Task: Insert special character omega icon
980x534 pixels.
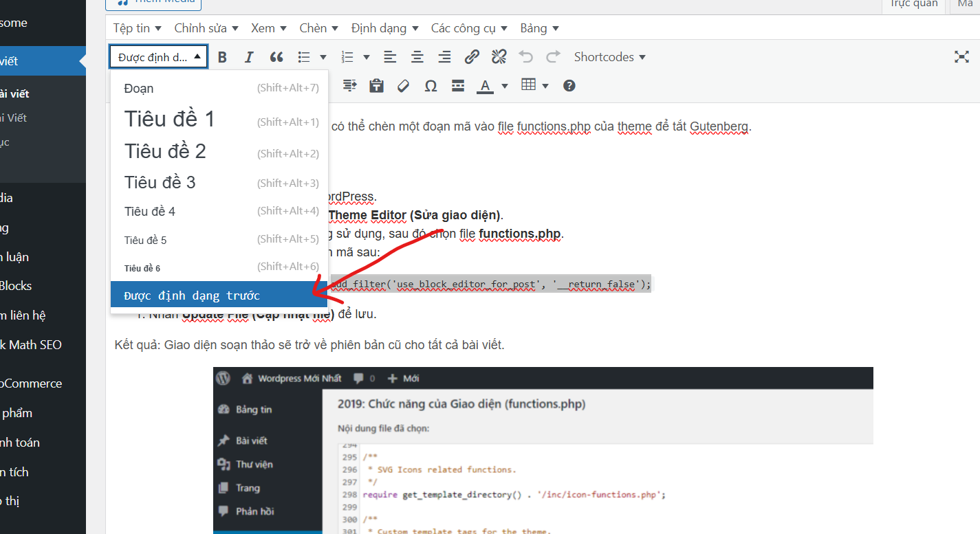Action: pos(431,86)
